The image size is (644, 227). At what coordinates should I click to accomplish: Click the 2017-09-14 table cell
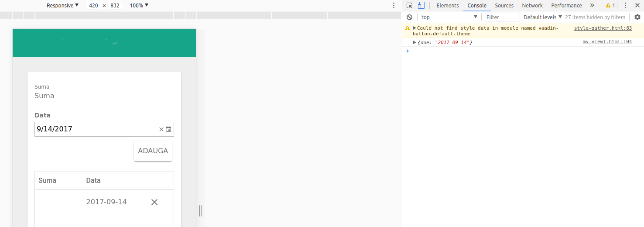tap(106, 202)
